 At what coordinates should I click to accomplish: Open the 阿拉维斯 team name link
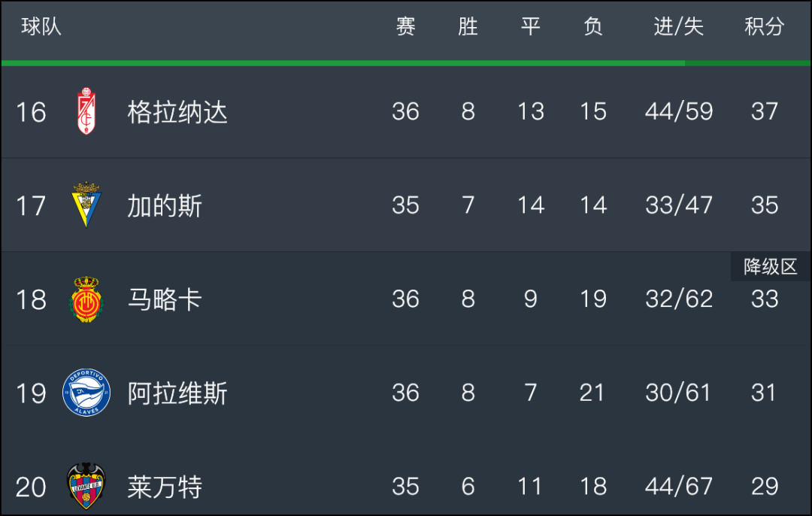click(x=177, y=393)
